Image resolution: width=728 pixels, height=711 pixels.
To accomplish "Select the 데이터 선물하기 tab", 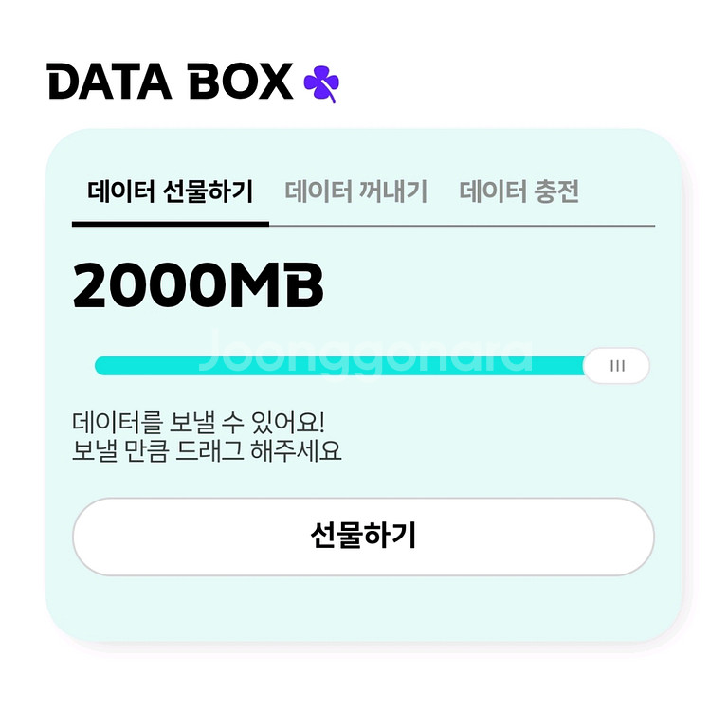I will [x=170, y=192].
